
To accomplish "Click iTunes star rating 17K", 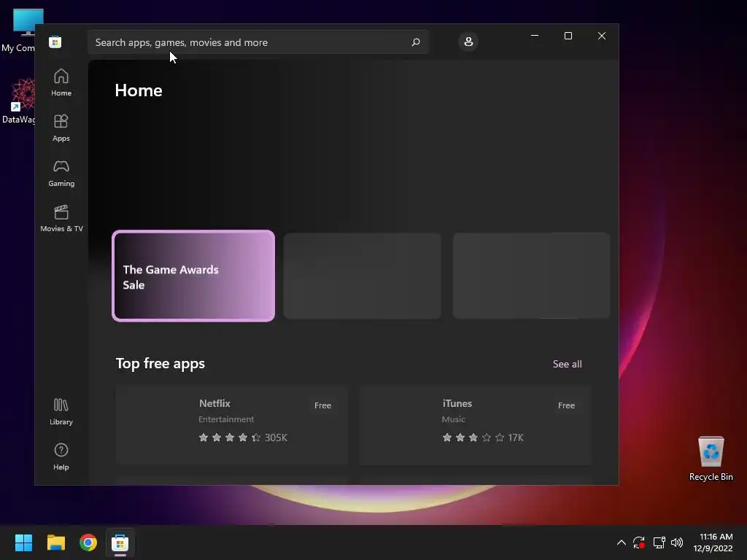I will 483,437.
